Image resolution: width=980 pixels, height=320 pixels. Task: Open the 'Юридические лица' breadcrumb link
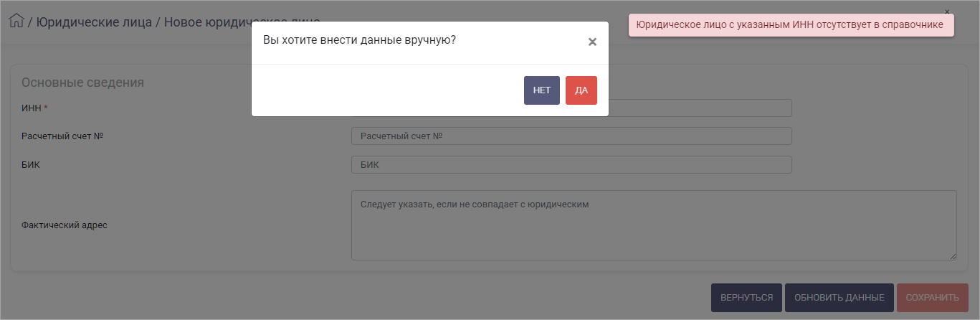(x=94, y=22)
